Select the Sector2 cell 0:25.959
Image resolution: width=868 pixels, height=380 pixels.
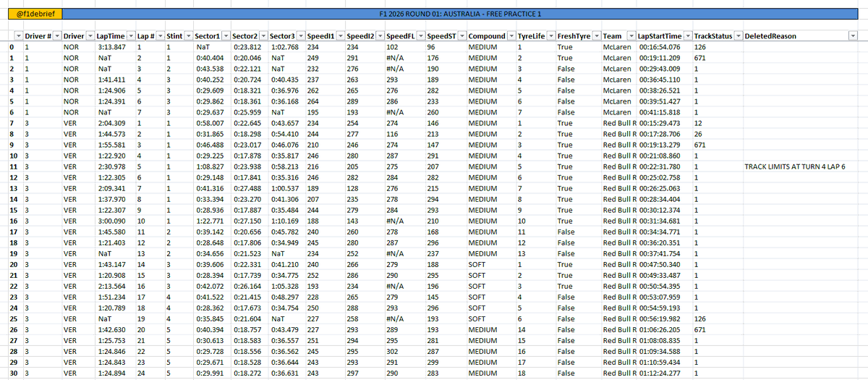coord(249,113)
